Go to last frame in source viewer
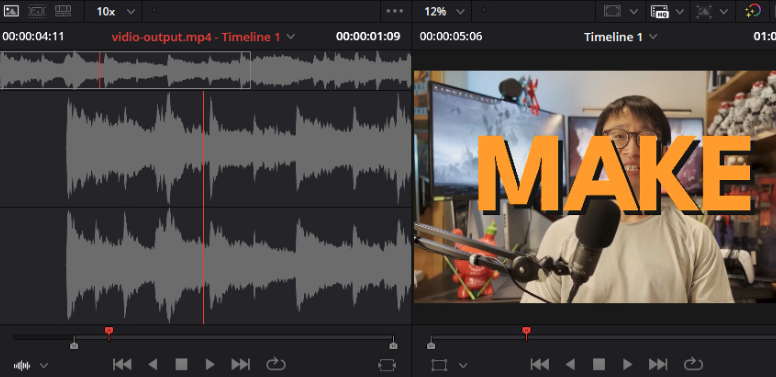The height and width of the screenshot is (377, 776). click(241, 365)
